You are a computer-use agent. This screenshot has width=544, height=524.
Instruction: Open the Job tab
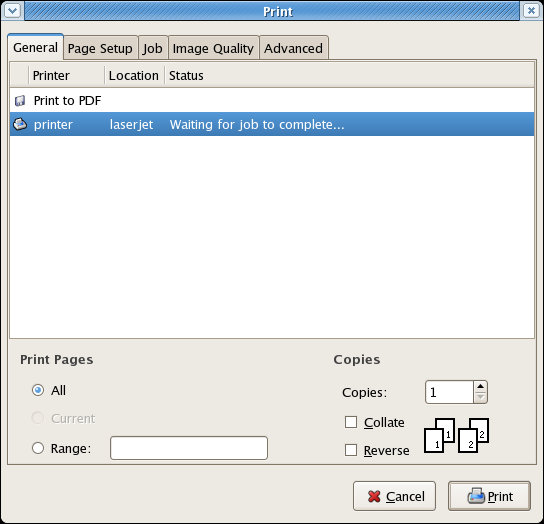point(153,48)
